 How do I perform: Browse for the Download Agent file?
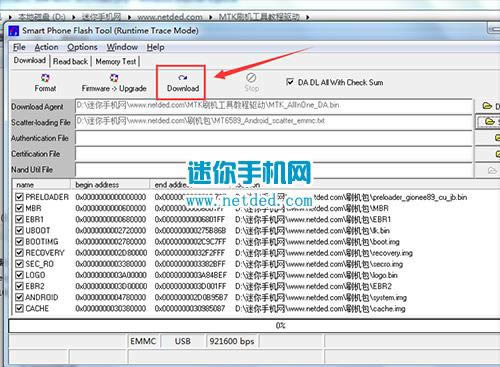point(487,106)
